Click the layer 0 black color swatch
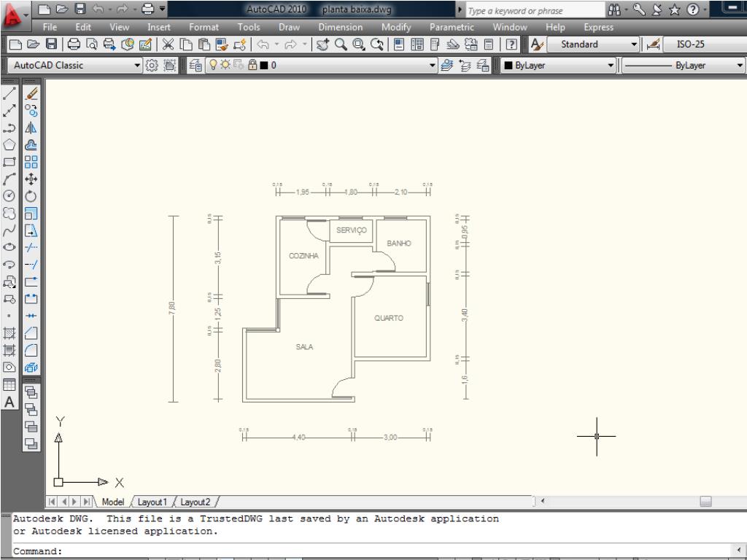747x560 pixels. [264, 65]
